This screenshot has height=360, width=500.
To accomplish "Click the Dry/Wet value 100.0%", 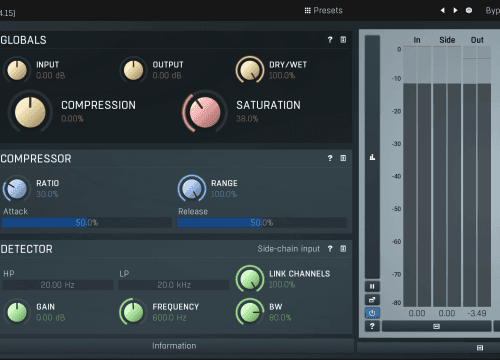I will tap(282, 76).
